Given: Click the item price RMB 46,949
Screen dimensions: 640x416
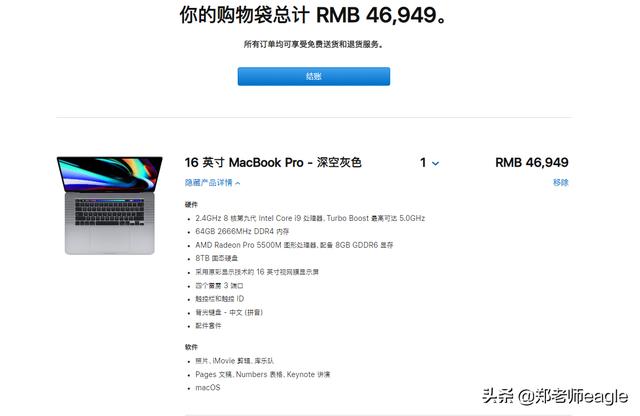Looking at the screenshot, I should (531, 162).
